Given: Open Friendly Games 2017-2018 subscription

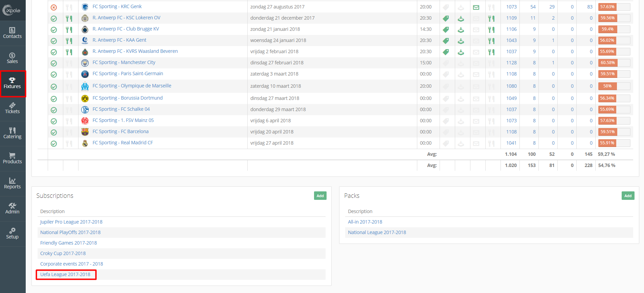Looking at the screenshot, I should point(68,243).
